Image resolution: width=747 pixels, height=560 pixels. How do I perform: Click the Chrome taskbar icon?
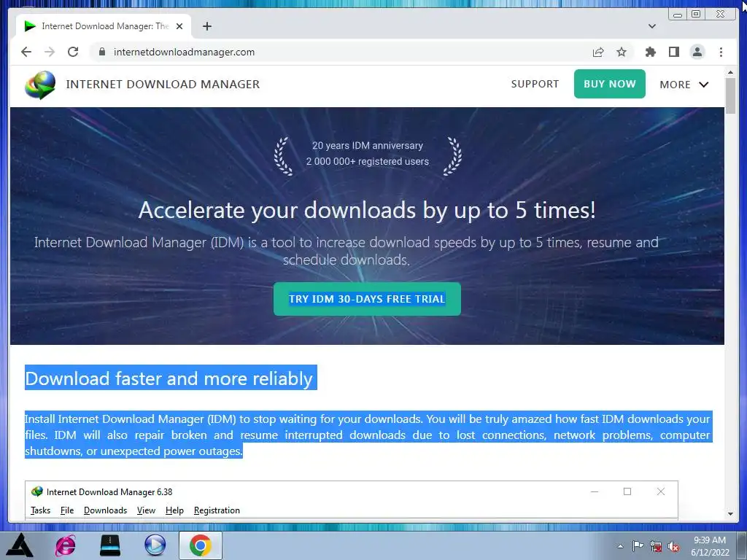click(201, 545)
